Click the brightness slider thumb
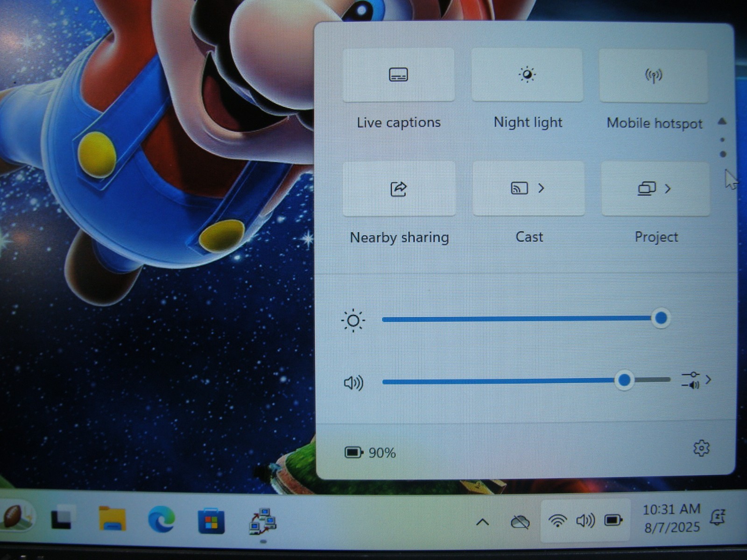 (661, 318)
